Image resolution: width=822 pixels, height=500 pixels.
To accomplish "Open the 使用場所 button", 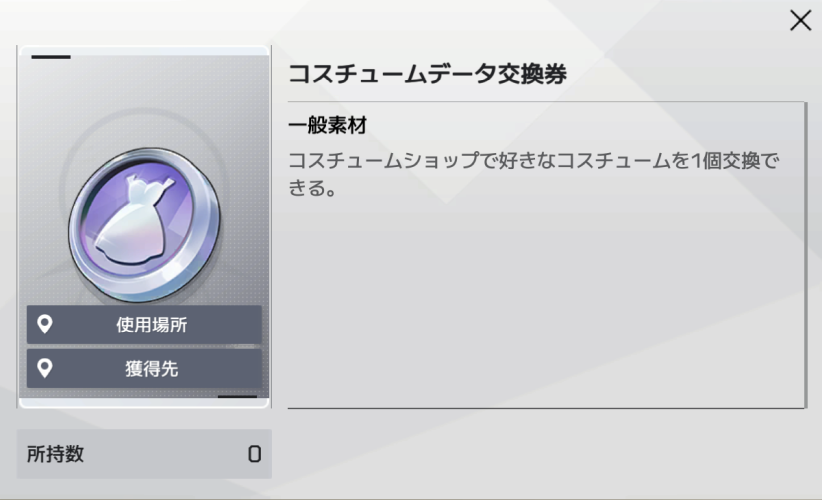I will 144,324.
